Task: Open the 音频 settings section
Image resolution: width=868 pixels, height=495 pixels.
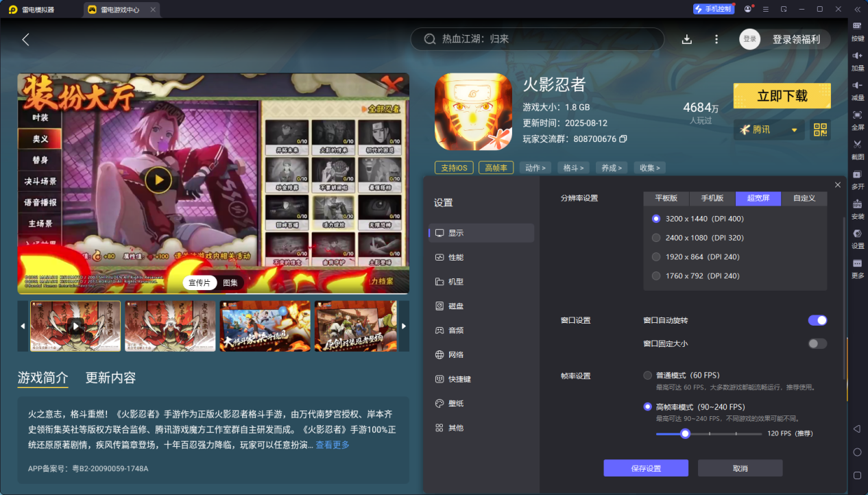Action: click(481, 330)
